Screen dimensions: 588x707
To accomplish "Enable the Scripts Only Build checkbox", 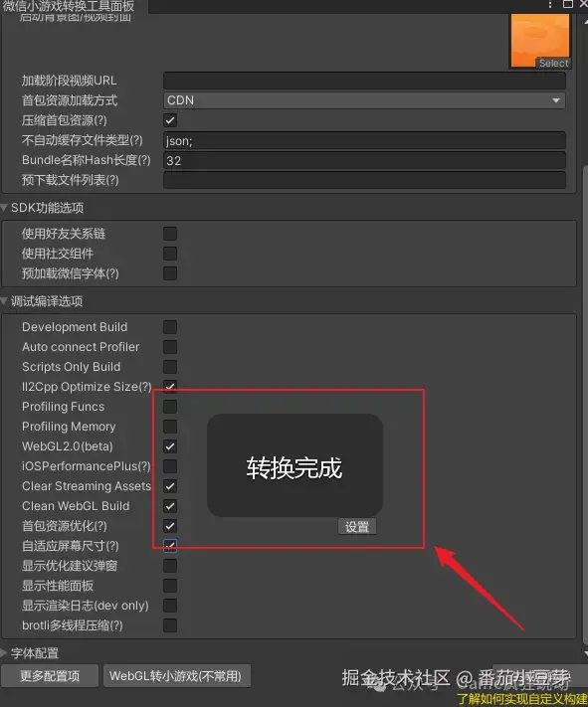I will tap(170, 367).
